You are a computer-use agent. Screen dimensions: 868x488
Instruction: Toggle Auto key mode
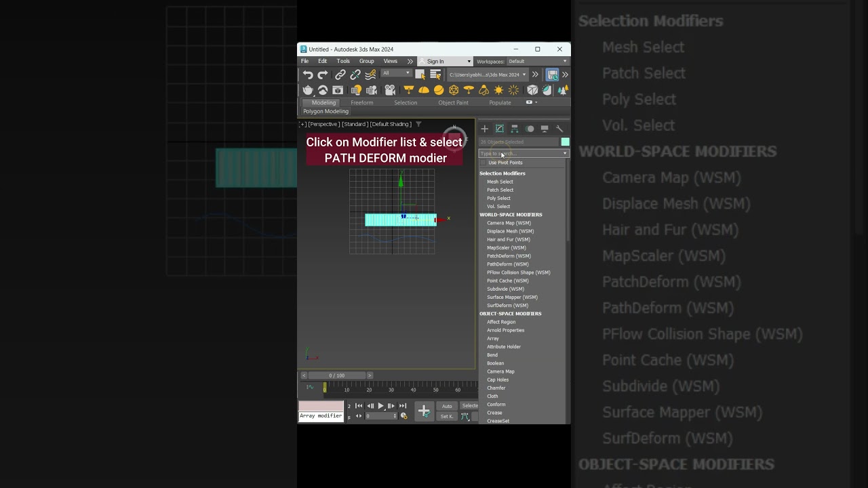(x=447, y=406)
